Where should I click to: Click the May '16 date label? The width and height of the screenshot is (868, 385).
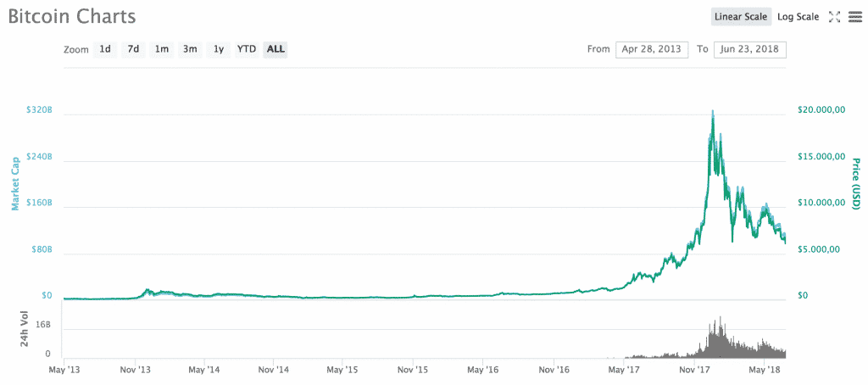coord(484,368)
